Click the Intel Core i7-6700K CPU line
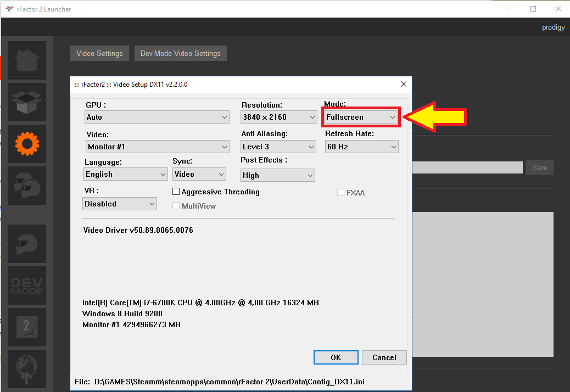The width and height of the screenshot is (570, 392). (x=200, y=303)
